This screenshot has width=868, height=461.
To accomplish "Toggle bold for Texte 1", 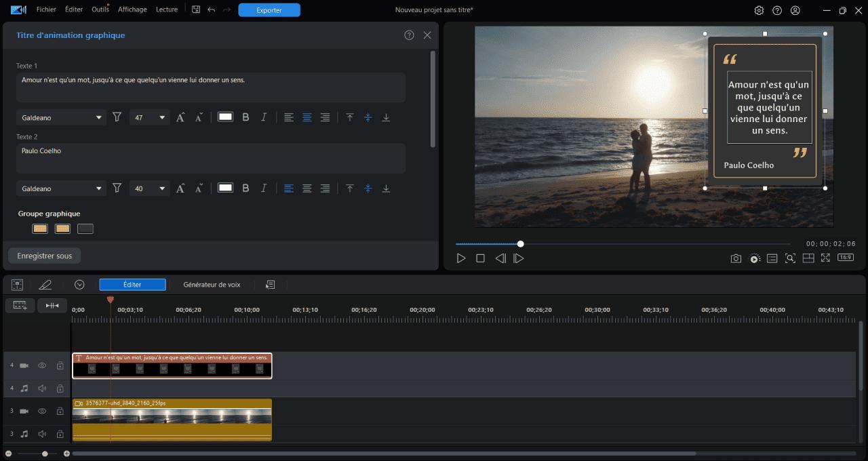I will (245, 117).
